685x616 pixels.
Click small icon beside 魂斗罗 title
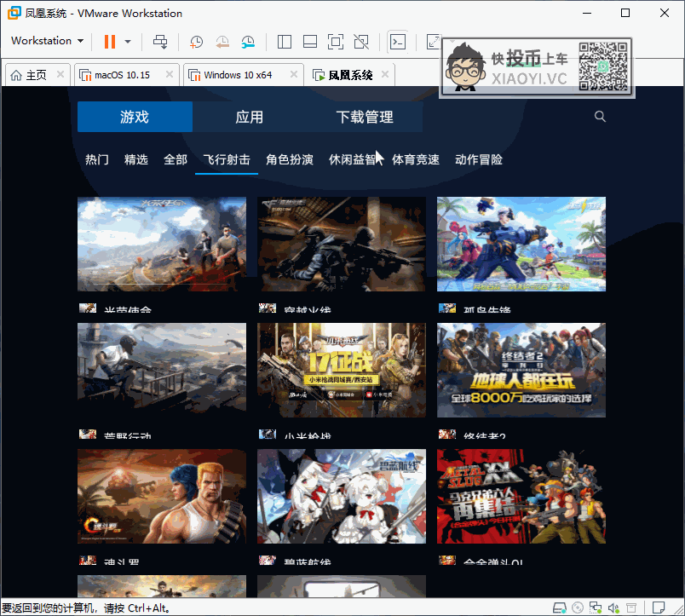click(x=88, y=560)
